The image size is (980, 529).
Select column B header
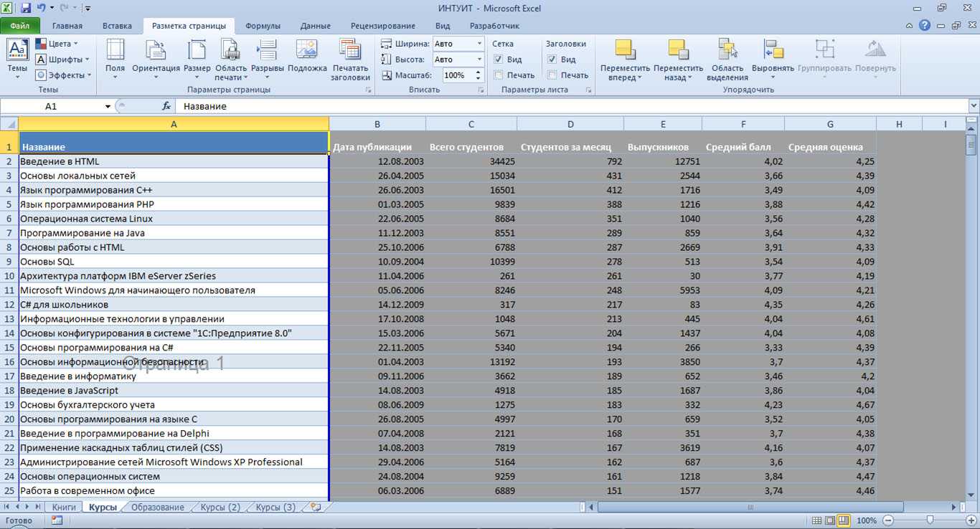377,124
